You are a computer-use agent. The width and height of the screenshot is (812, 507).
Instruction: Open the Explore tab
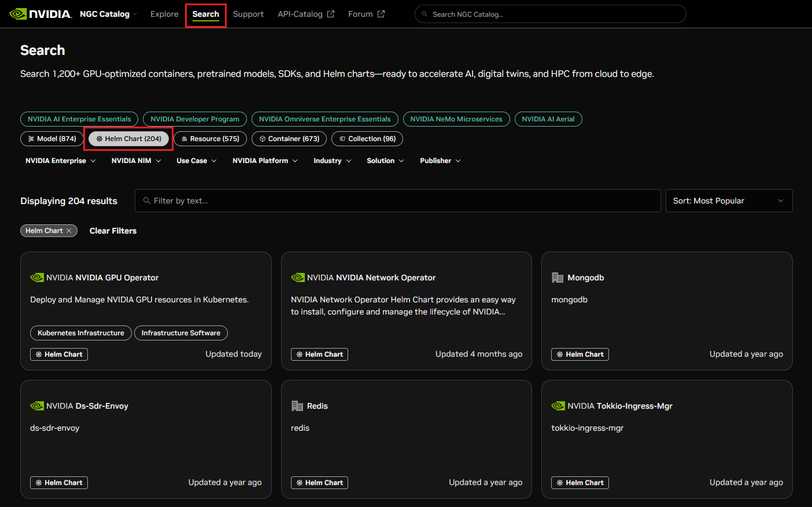click(x=164, y=14)
